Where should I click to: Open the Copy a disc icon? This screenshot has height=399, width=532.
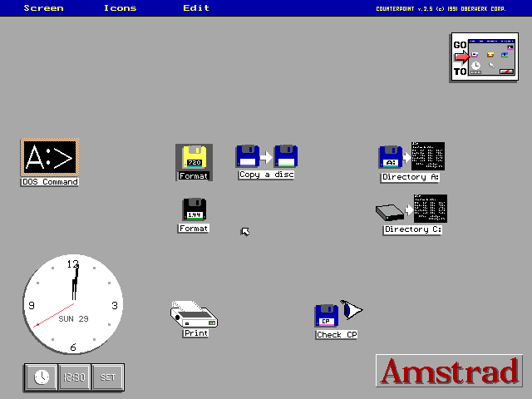(x=267, y=156)
